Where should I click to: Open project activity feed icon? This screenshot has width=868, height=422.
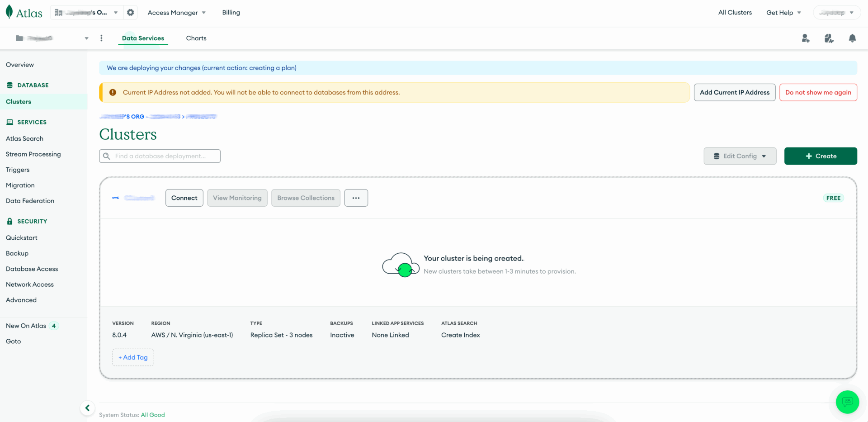[x=829, y=38]
